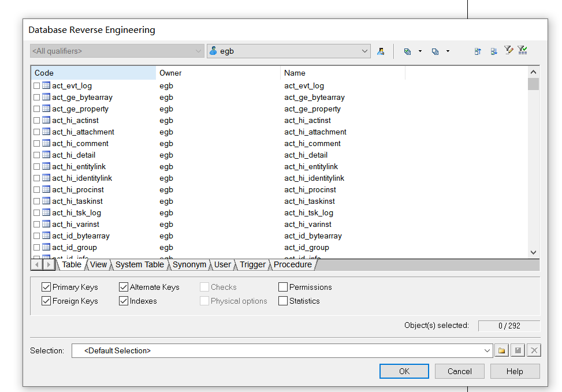
Task: Check the act_evt_log table checkbox
Action: point(36,85)
